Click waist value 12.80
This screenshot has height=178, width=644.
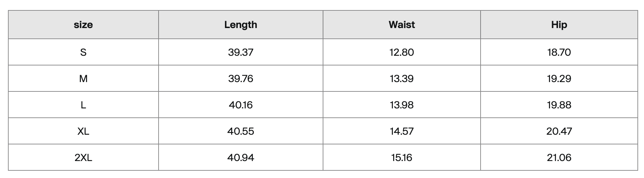402,52
